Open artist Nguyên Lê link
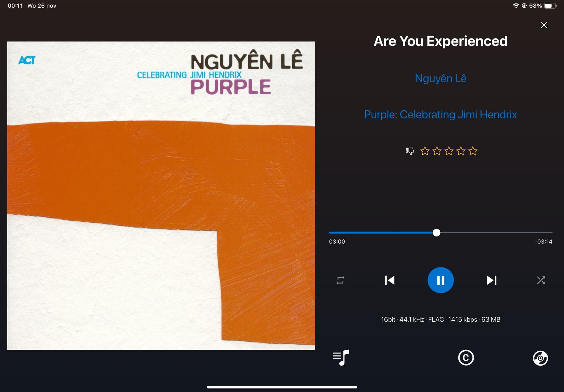 [x=440, y=78]
